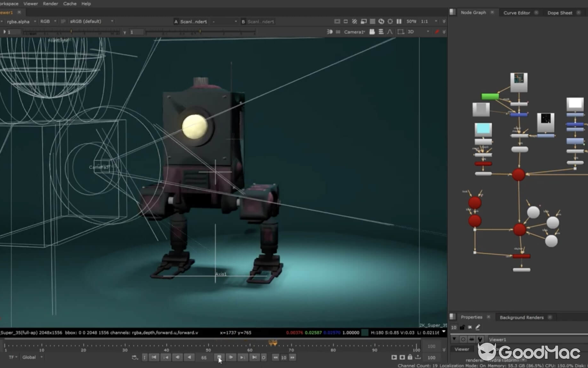Toggle the IP input process button
This screenshot has width=588, height=368.
[63, 21]
